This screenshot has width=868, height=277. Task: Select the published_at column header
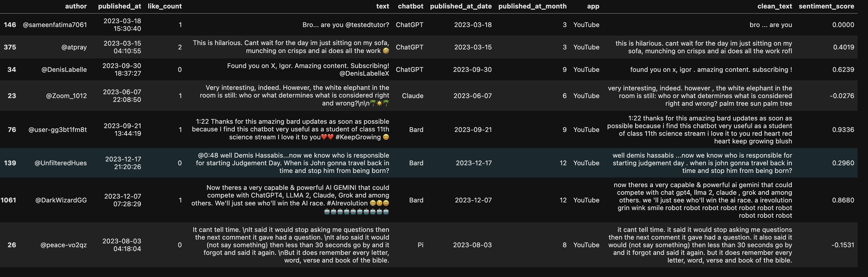pos(120,6)
